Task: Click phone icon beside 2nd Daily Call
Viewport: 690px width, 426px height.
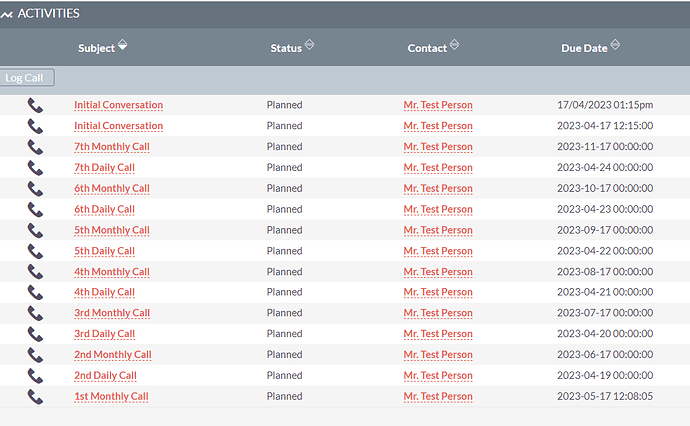Action: pos(35,376)
